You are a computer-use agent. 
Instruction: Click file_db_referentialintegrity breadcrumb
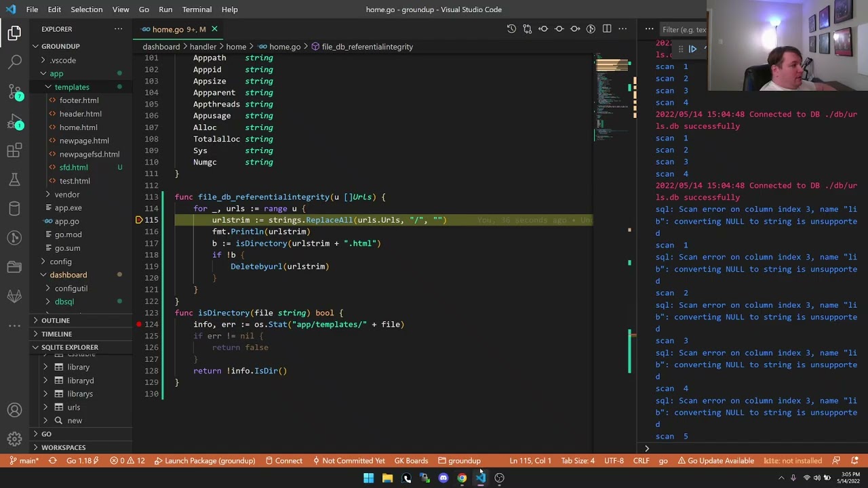pos(367,47)
